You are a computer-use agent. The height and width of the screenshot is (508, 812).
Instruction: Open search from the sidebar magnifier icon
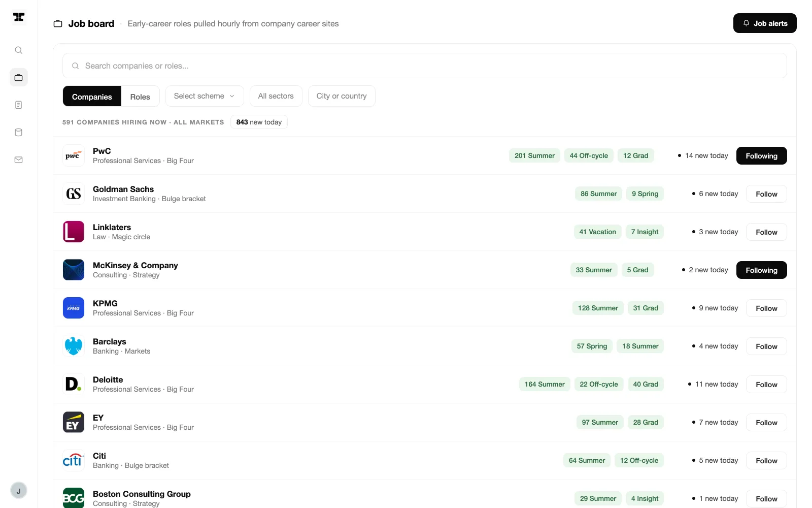point(19,50)
